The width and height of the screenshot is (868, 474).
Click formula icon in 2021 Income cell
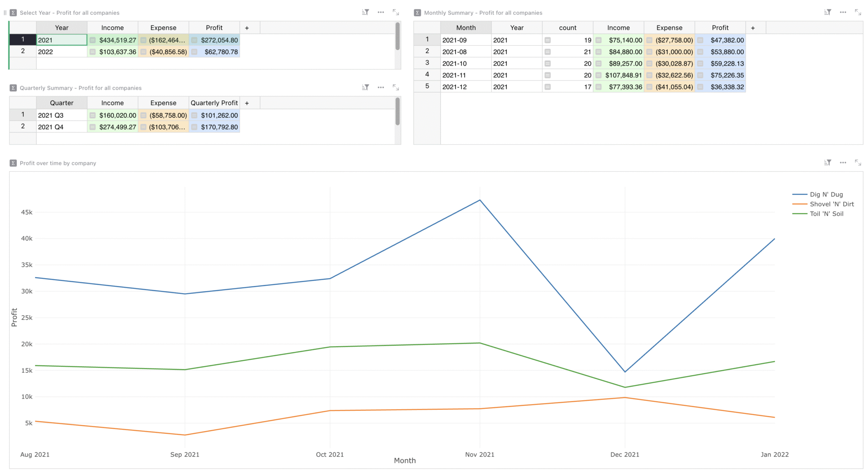[92, 40]
